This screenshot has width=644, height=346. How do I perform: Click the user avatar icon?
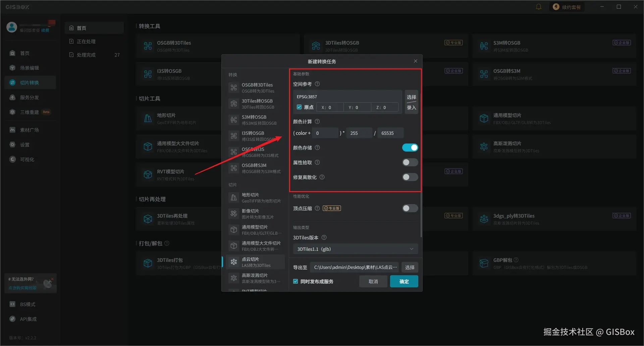(12, 27)
